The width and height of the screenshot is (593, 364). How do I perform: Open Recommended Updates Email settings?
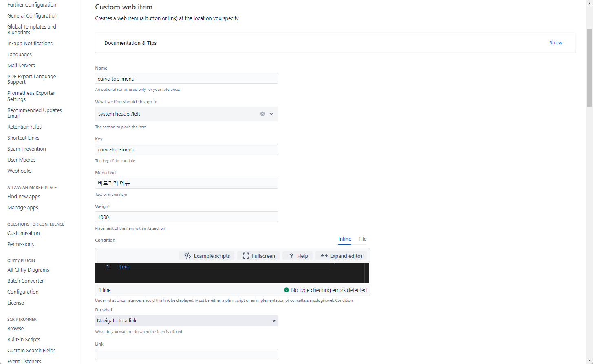pyautogui.click(x=35, y=113)
